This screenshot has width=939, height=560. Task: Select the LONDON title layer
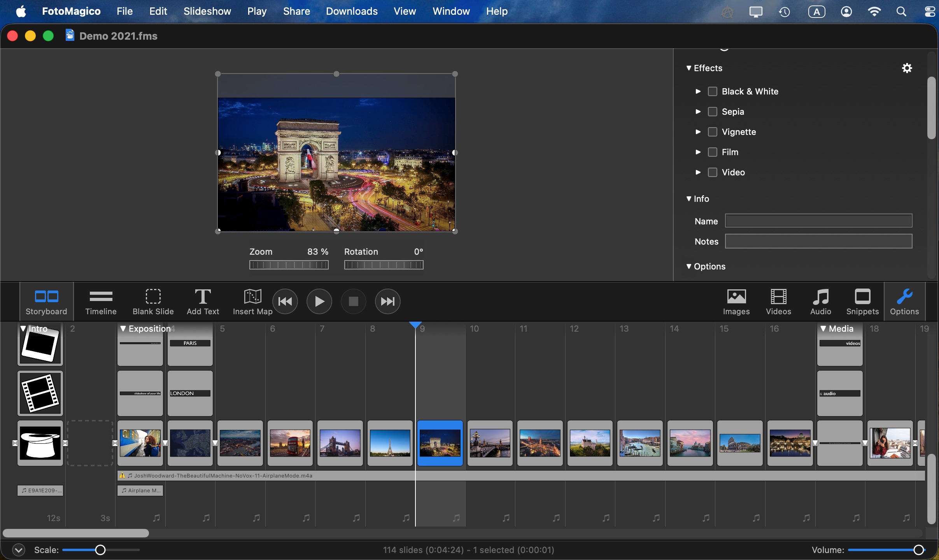point(190,393)
